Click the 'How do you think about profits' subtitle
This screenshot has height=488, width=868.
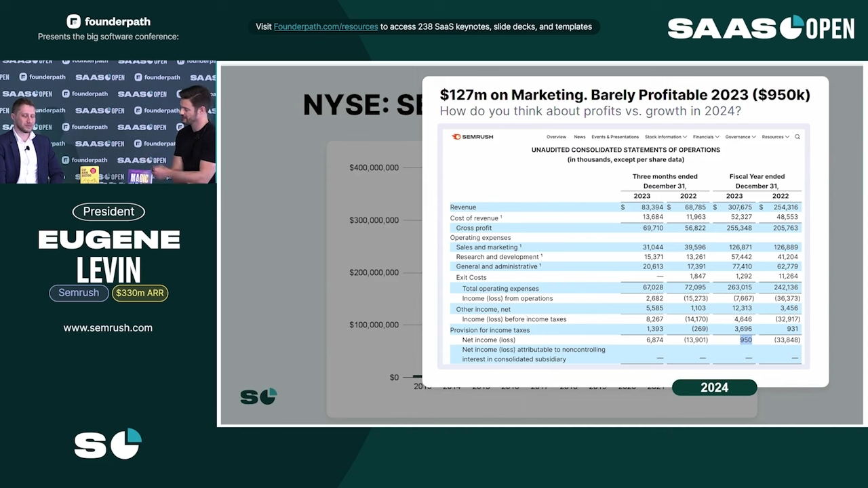tap(590, 111)
